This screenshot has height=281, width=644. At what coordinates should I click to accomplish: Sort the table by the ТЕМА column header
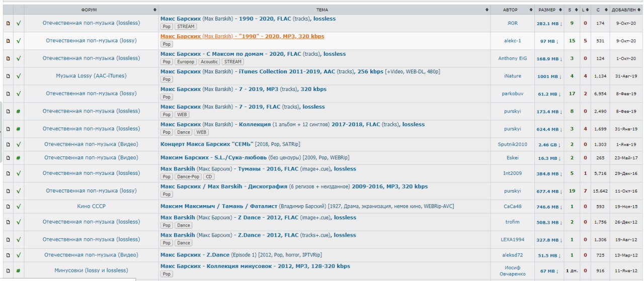point(325,10)
